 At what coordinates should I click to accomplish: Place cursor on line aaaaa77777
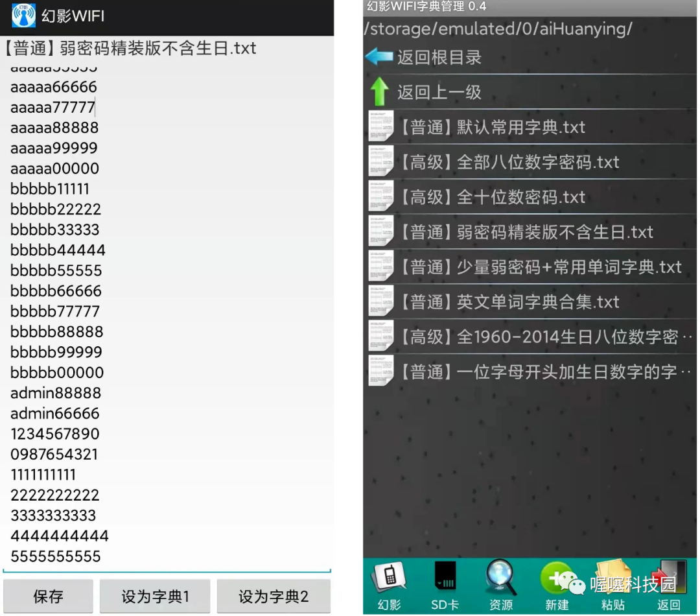(x=52, y=107)
